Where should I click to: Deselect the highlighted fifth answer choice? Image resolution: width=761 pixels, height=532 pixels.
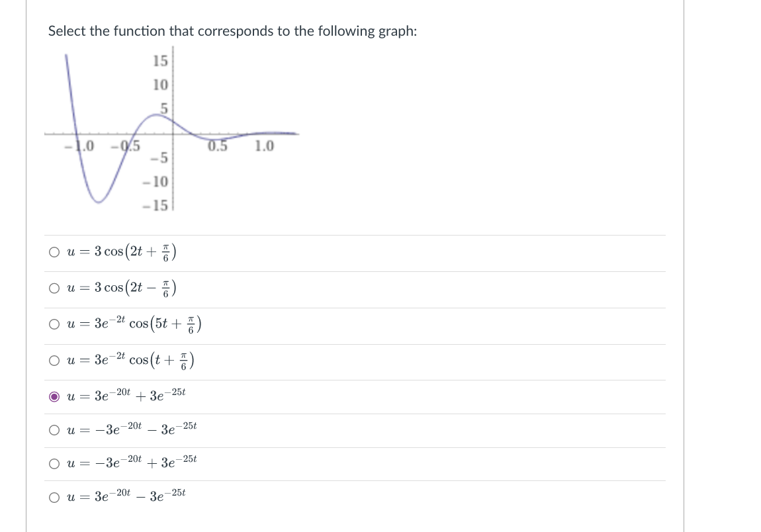point(55,396)
